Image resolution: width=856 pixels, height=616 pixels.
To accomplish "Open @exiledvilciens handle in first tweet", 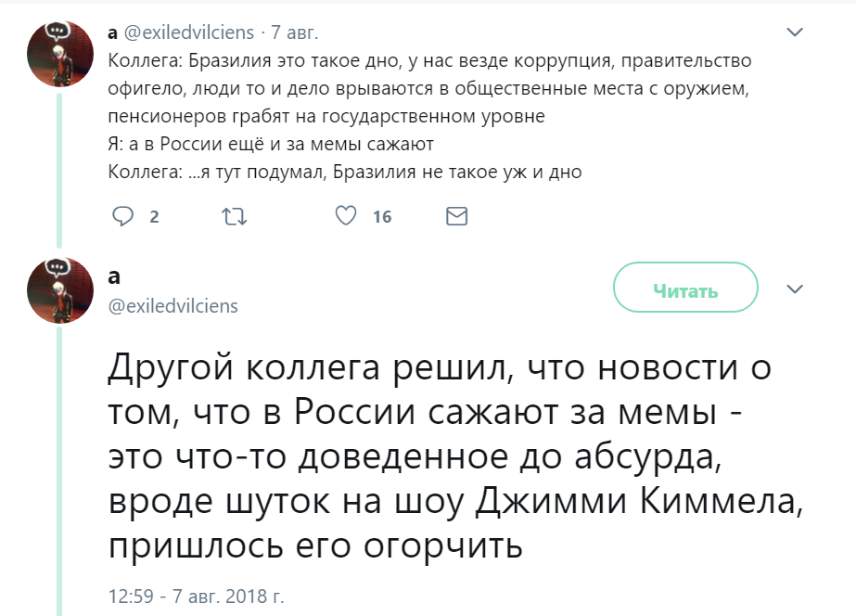I will click(x=189, y=32).
